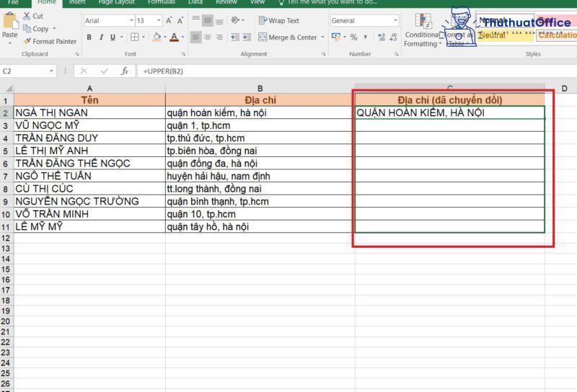Click the Paste clipboard icon

point(10,21)
